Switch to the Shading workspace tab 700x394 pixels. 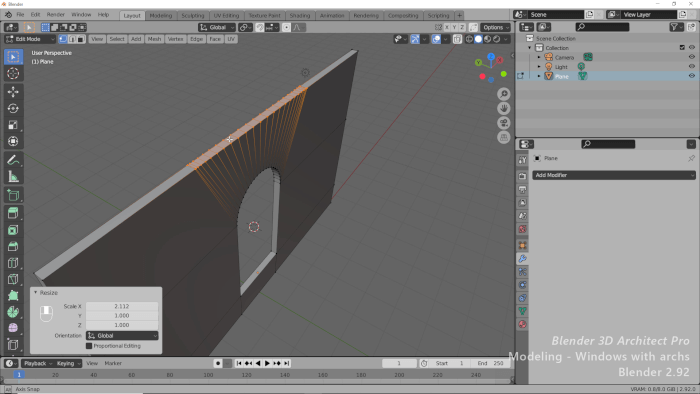coord(300,15)
